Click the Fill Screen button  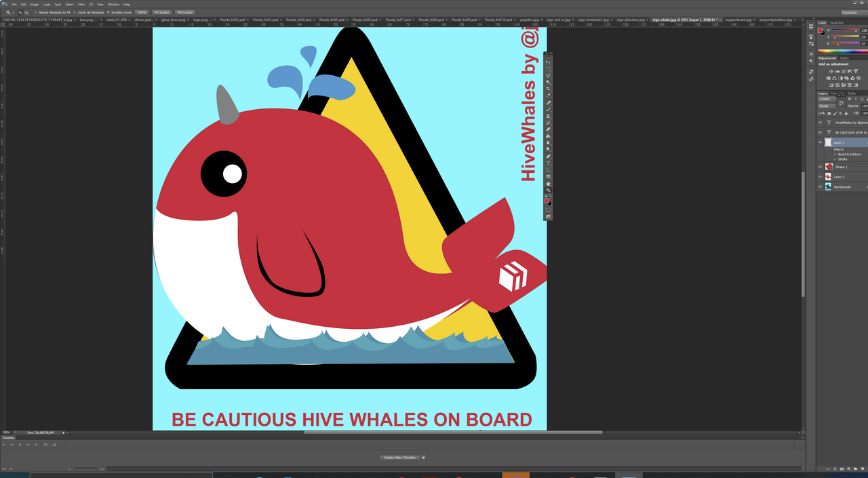pyautogui.click(x=184, y=12)
